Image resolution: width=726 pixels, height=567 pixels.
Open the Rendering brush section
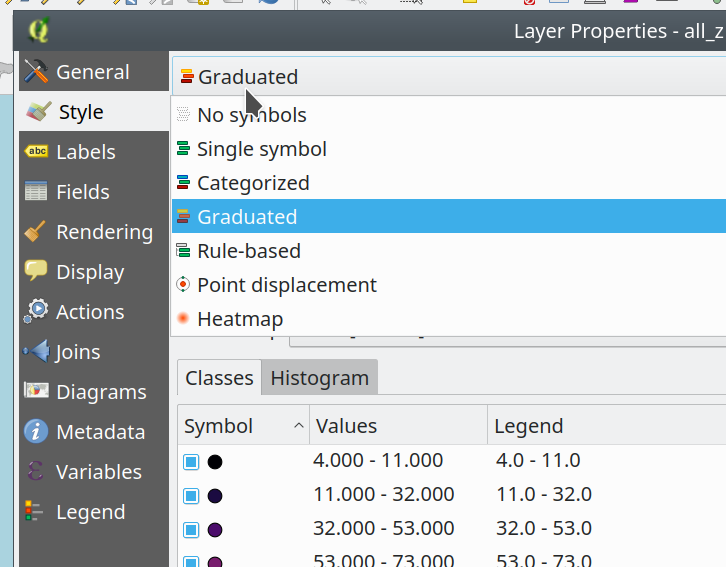coord(94,231)
